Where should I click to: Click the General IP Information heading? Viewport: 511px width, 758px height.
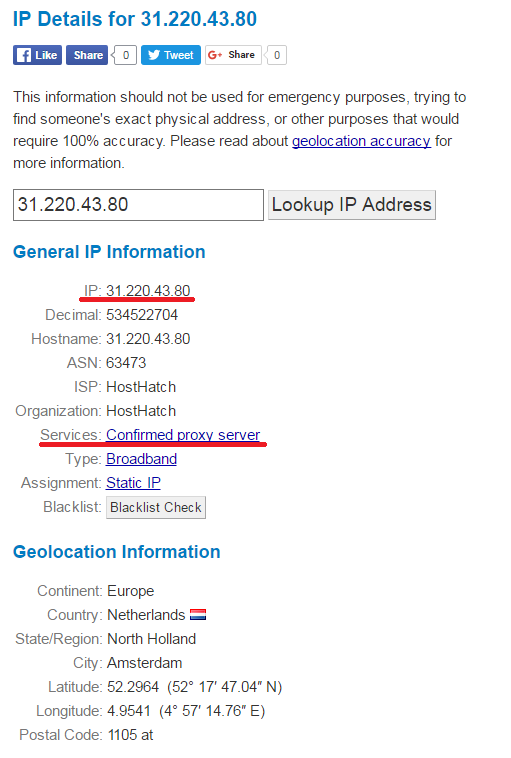(109, 252)
